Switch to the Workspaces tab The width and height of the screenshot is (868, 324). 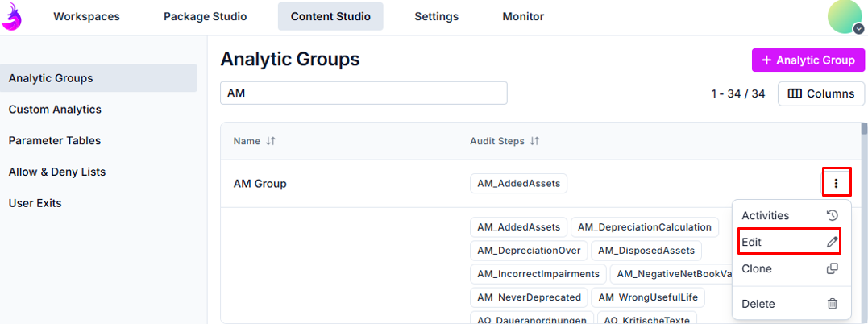tap(86, 16)
